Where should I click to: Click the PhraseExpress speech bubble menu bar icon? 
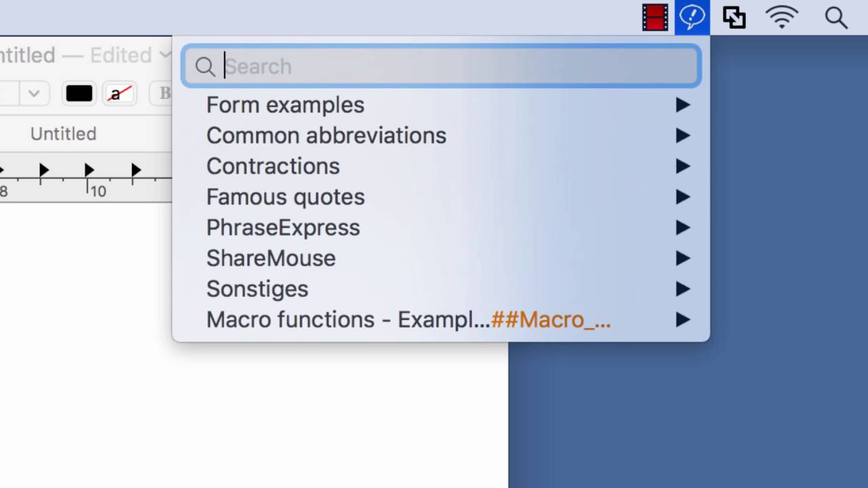pos(692,18)
